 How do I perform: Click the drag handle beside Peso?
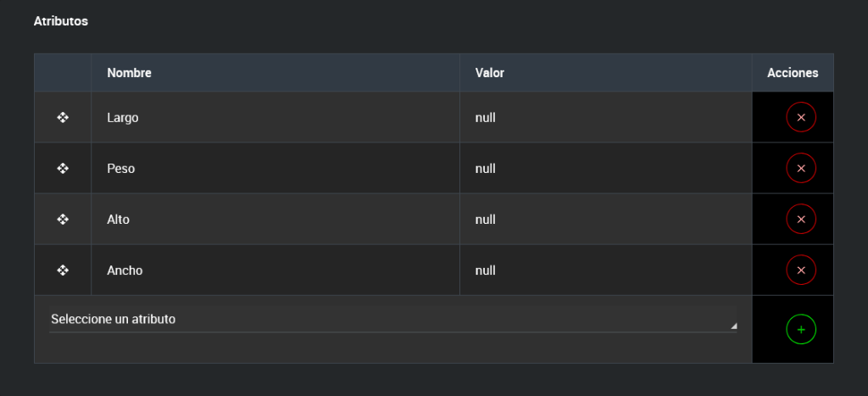point(63,168)
